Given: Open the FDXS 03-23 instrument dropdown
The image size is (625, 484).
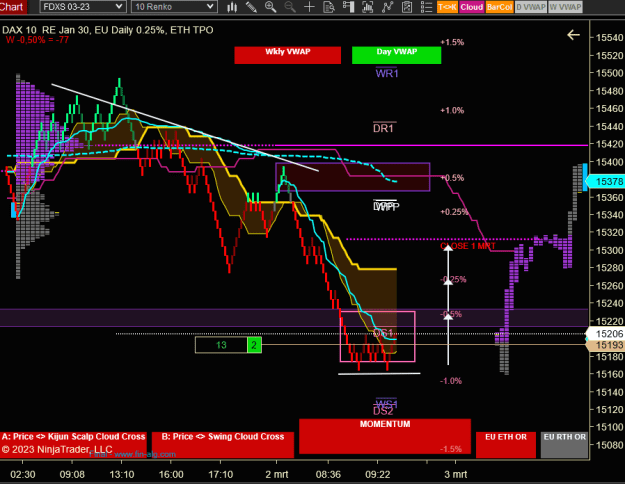Looking at the screenshot, I should click(x=83, y=7).
